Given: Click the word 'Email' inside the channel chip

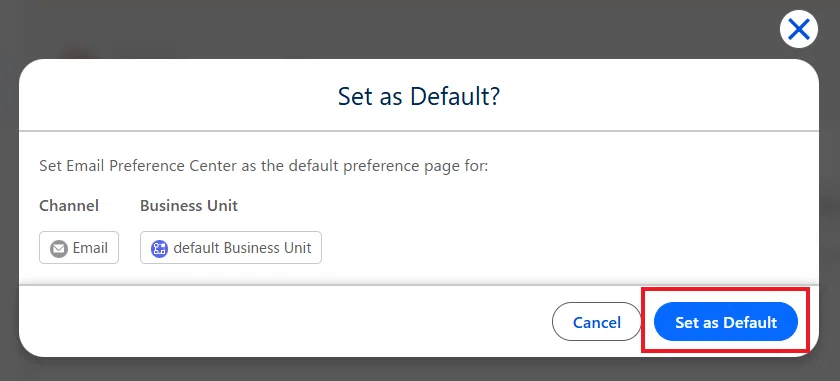Looking at the screenshot, I should click(x=90, y=248).
